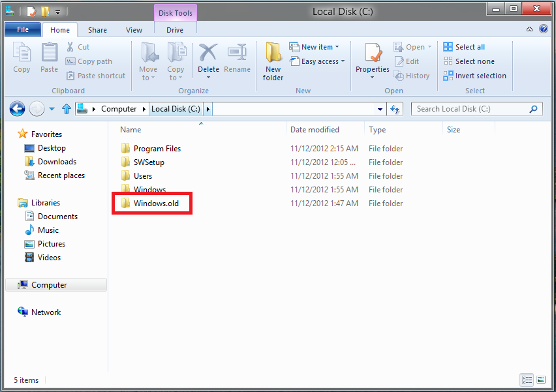Image resolution: width=556 pixels, height=392 pixels.
Task: Click the Copy icon in Clipboard group
Action: 22,52
